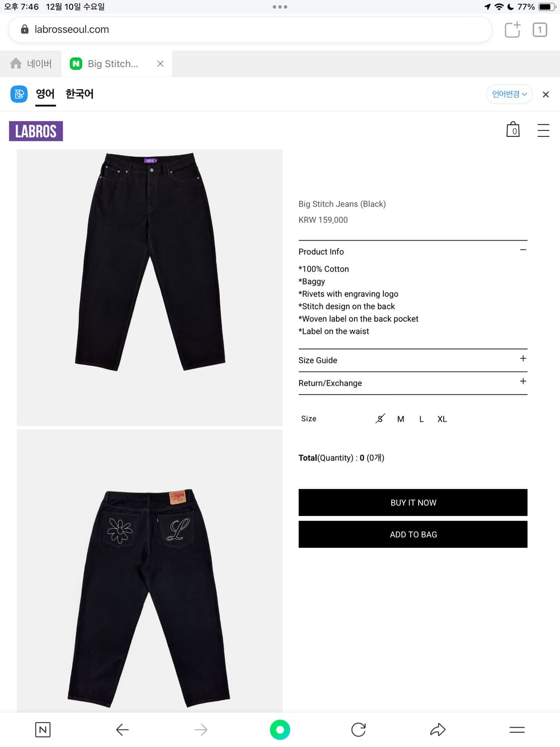560x747 pixels.
Task: Open the shopping bag cart icon
Action: coord(513,129)
